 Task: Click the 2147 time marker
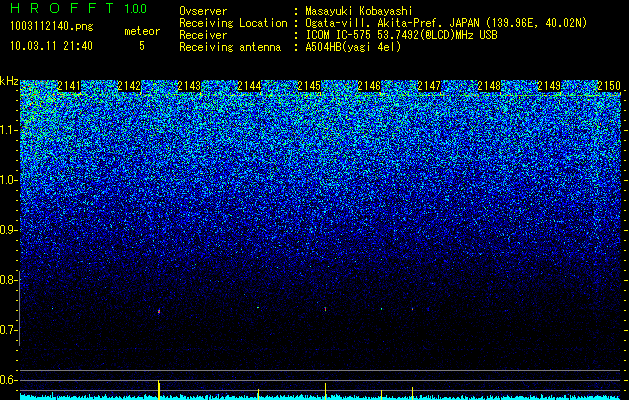[x=429, y=86]
